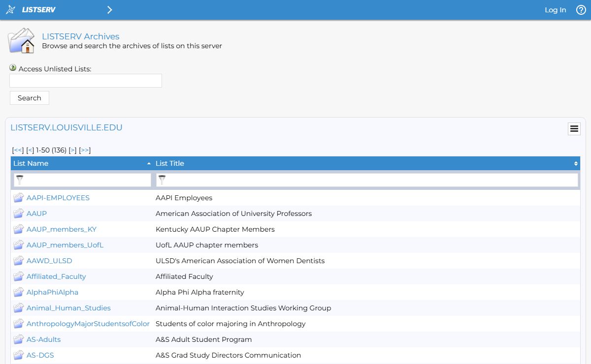The height and width of the screenshot is (364, 591).
Task: Click the folder icon for AlphaPhiAlpha
Action: pos(19,292)
